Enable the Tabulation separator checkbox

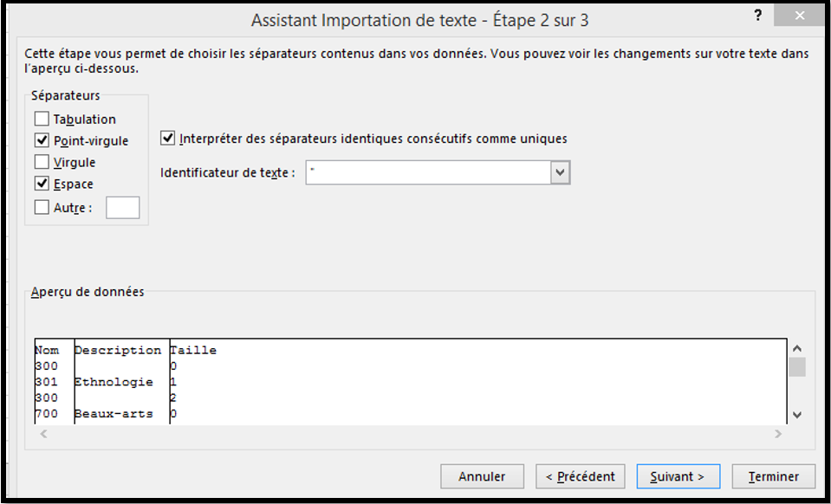click(x=42, y=120)
